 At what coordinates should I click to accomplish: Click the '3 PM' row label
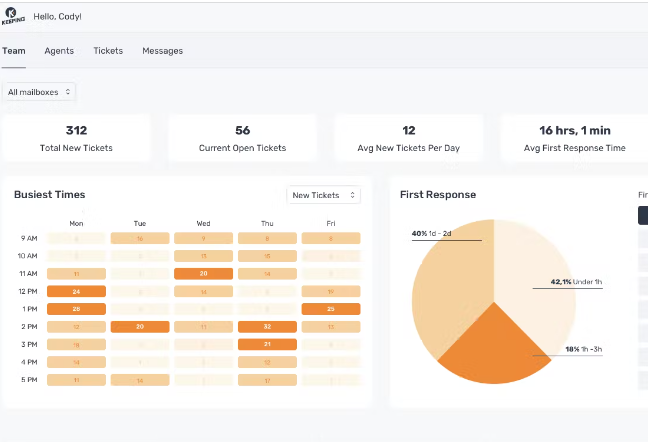pyautogui.click(x=29, y=345)
